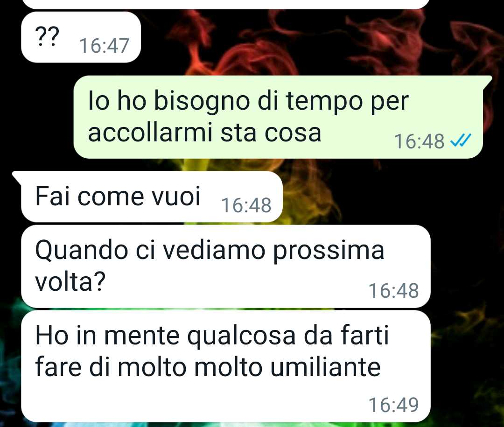Tap the 16:49 timestamp
The height and width of the screenshot is (427, 504).
(393, 405)
